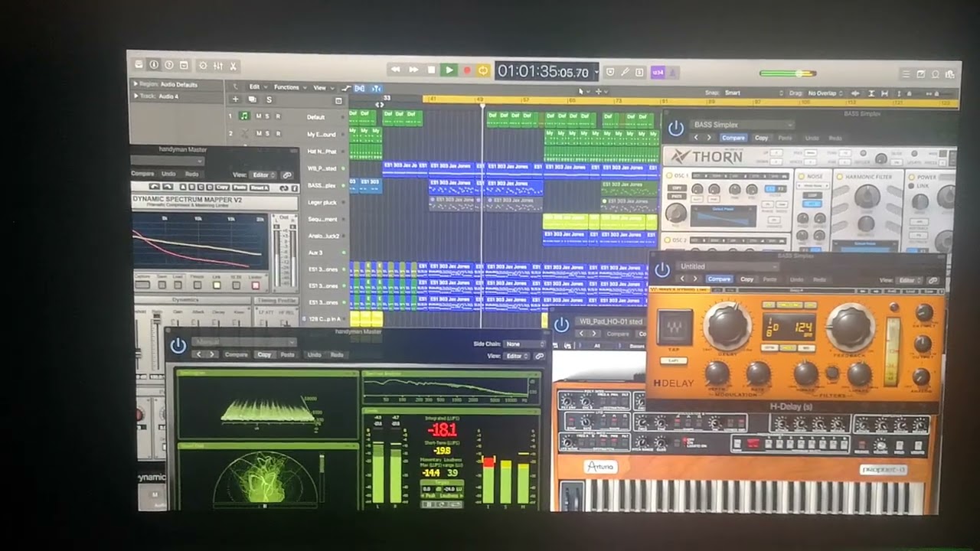The height and width of the screenshot is (551, 980).
Task: Open the Mixer icon
Action: pyautogui.click(x=218, y=66)
